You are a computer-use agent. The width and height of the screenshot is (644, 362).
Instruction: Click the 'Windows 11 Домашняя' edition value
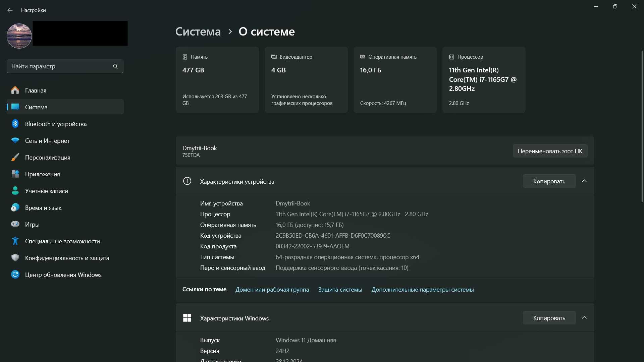[306, 340]
